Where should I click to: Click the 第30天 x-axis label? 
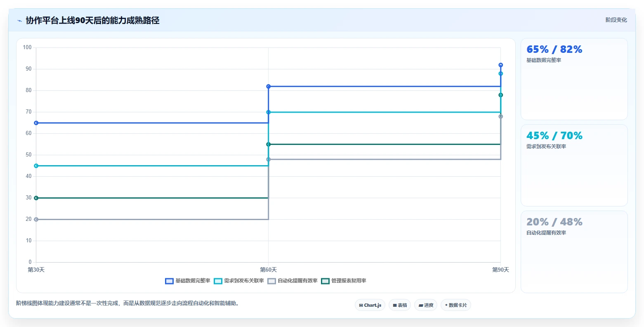coord(36,270)
